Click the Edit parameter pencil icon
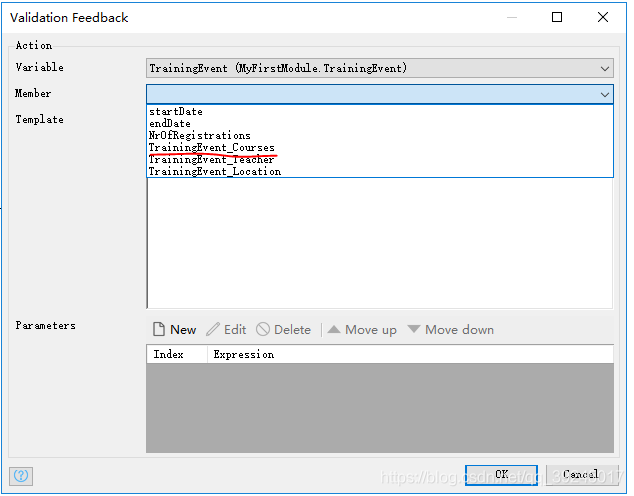 pos(213,330)
